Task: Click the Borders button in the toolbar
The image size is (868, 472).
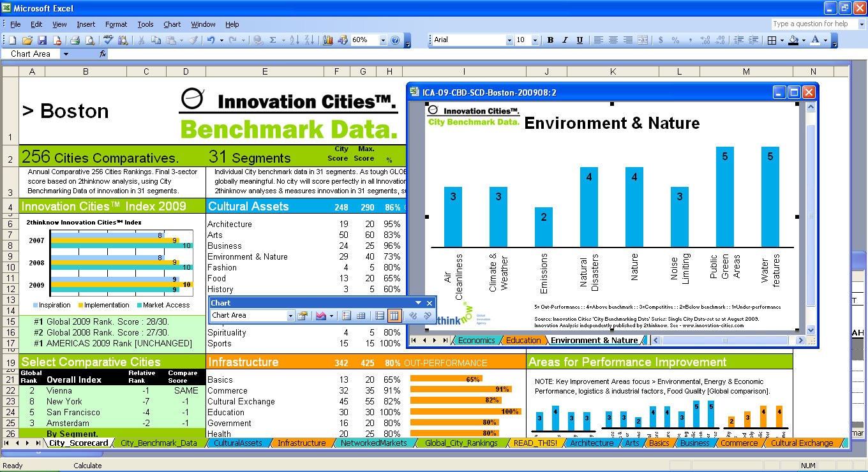Action: click(772, 40)
